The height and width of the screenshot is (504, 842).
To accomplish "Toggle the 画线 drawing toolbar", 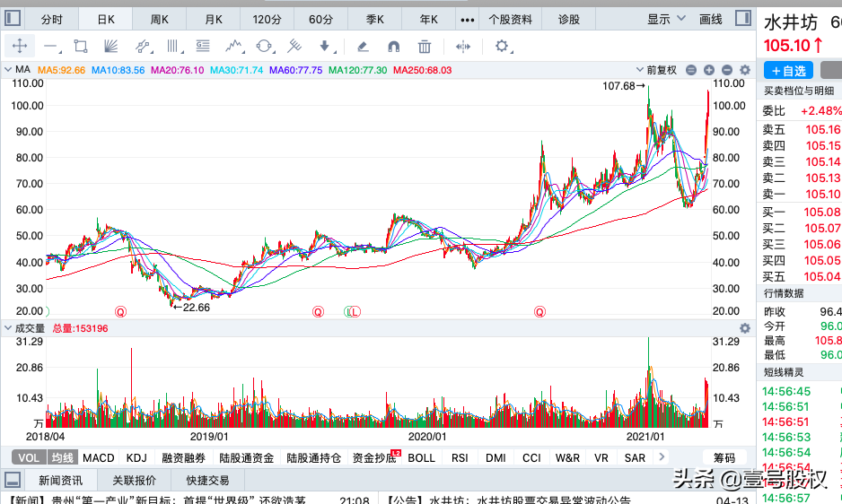I will [710, 20].
